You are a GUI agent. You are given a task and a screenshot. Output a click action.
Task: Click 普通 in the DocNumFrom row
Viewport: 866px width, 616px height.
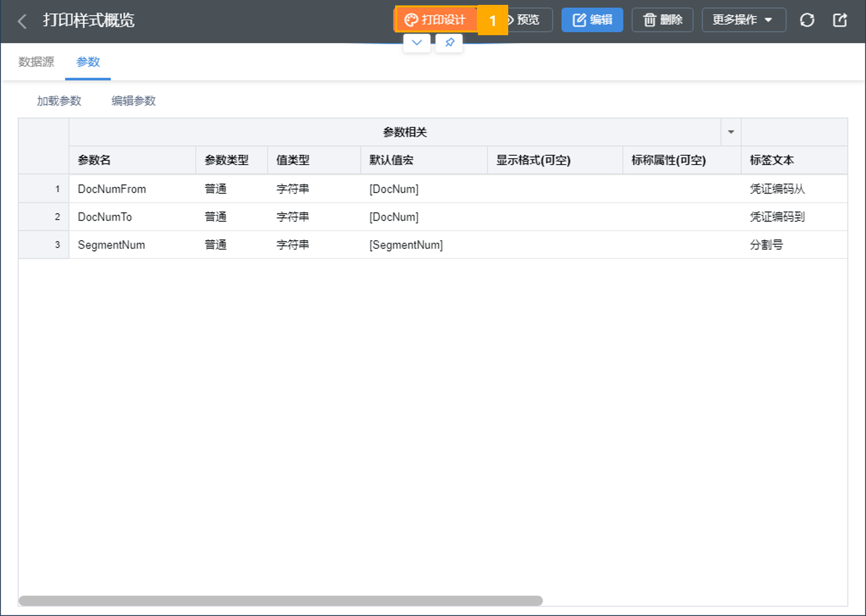tap(232, 189)
